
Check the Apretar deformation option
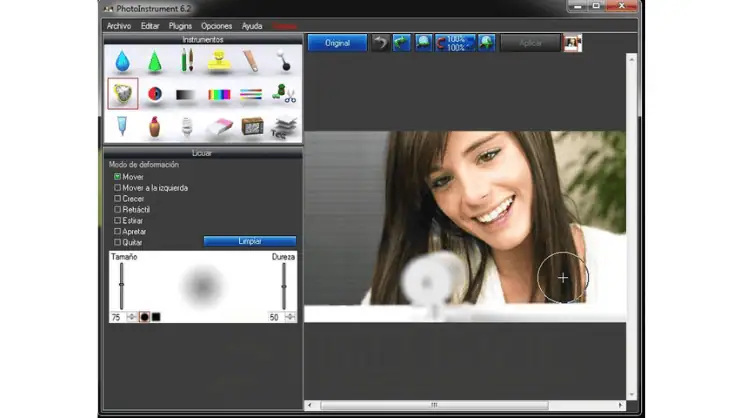(x=118, y=231)
